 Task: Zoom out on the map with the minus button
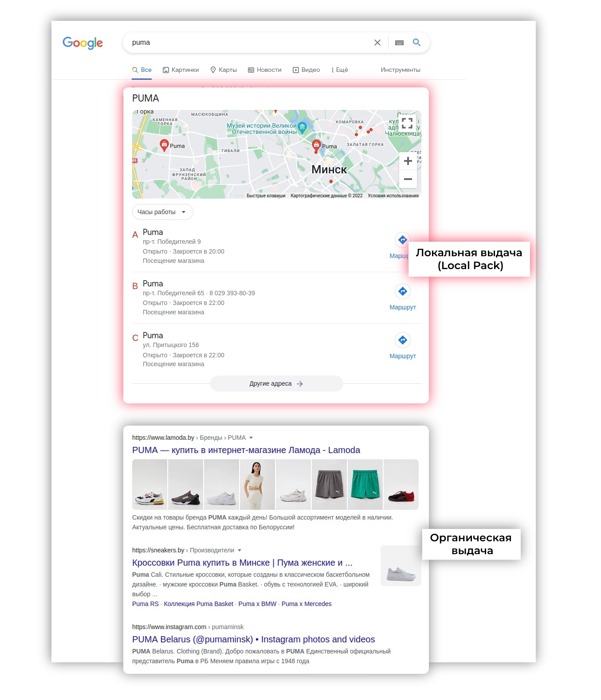(408, 179)
